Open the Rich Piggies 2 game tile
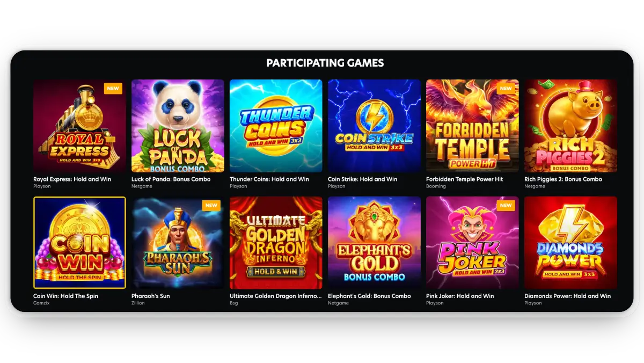 point(570,126)
